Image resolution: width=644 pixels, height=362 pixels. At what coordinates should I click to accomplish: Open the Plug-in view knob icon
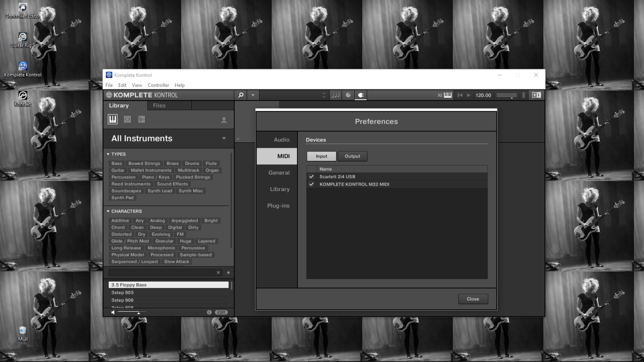coord(348,95)
